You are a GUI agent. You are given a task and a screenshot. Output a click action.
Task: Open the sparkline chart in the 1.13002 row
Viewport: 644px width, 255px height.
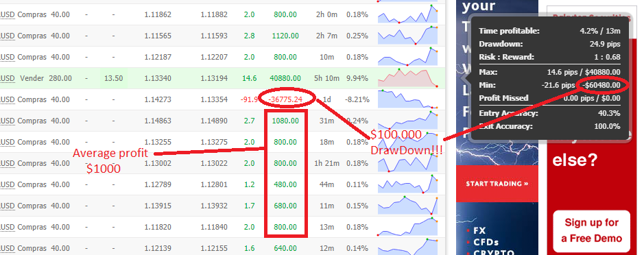coord(408,163)
